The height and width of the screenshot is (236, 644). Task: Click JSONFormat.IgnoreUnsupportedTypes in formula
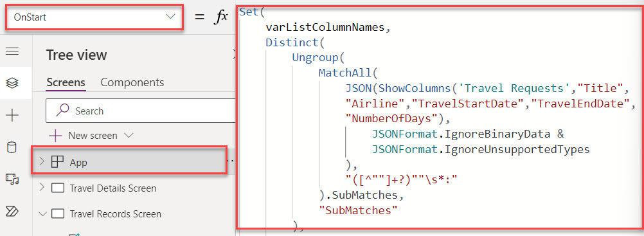[x=481, y=149]
